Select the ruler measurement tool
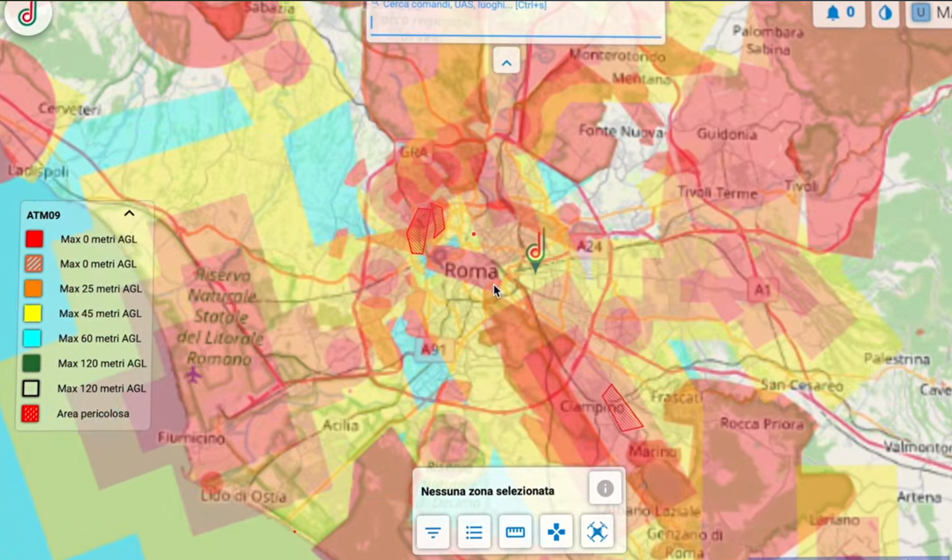 [515, 532]
